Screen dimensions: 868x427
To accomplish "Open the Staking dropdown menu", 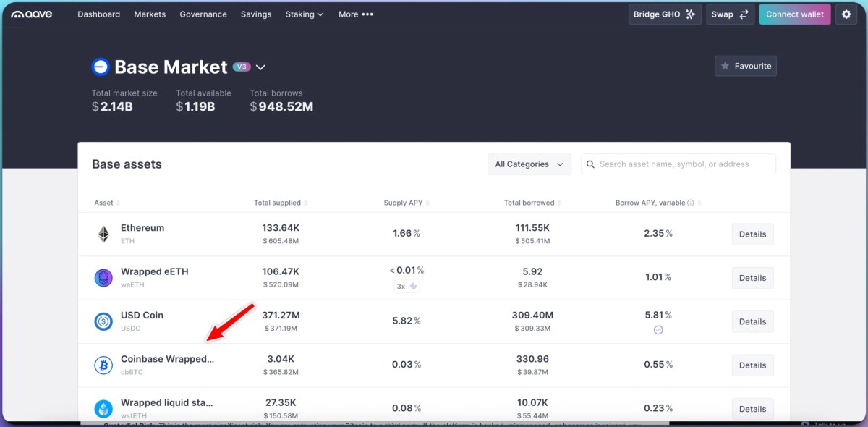I will 304,14.
